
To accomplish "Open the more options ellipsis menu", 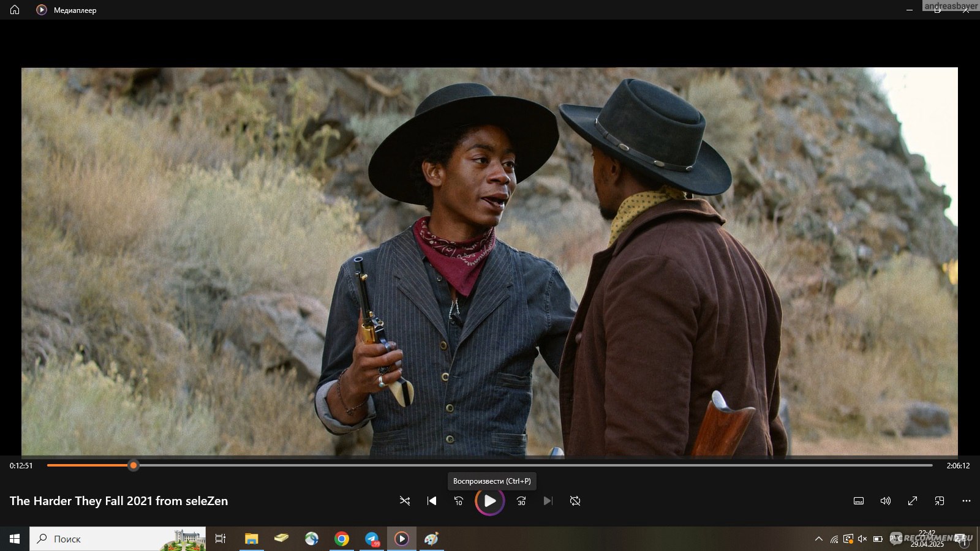I will [967, 501].
